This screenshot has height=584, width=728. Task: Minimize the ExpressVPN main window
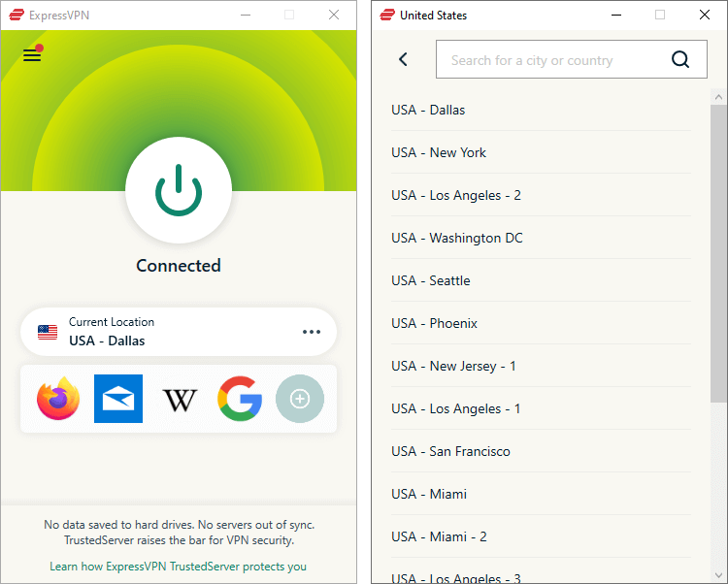[246, 15]
